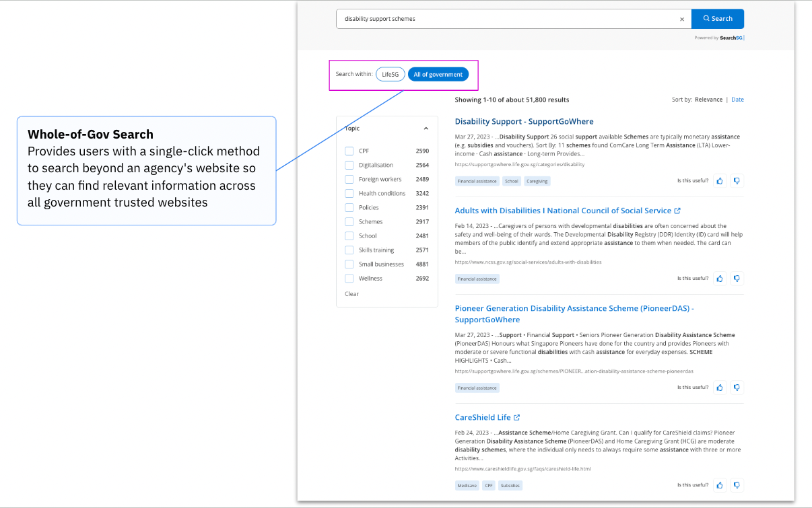Click thumbs down on the CareShield Life result
The image size is (812, 508).
737,484
